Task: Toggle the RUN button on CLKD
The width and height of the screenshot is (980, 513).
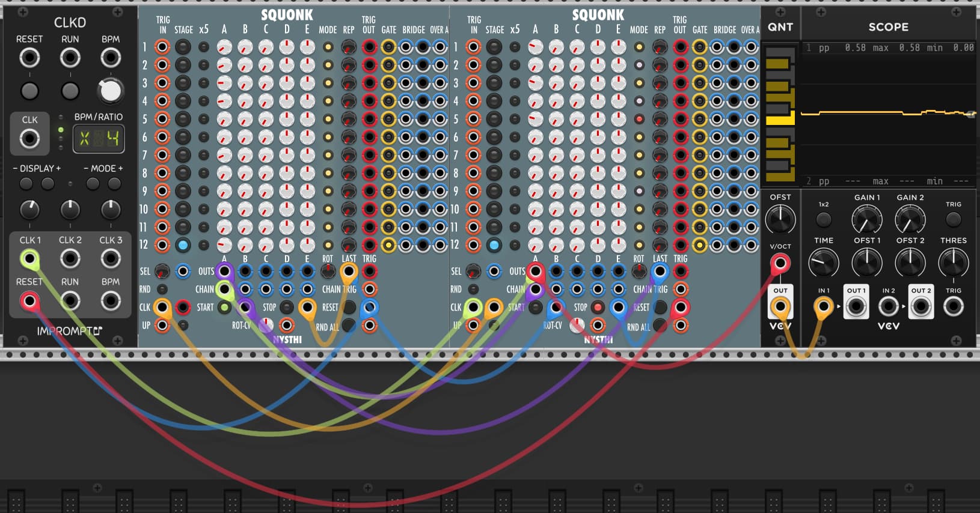Action: point(70,91)
